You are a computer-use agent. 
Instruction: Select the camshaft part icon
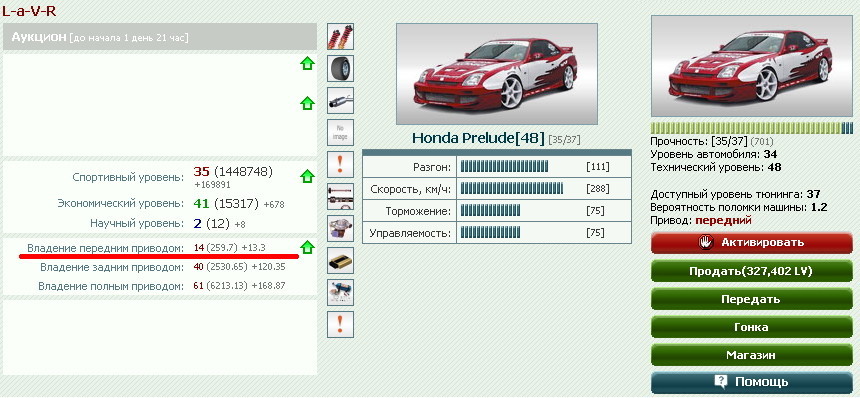tap(341, 196)
